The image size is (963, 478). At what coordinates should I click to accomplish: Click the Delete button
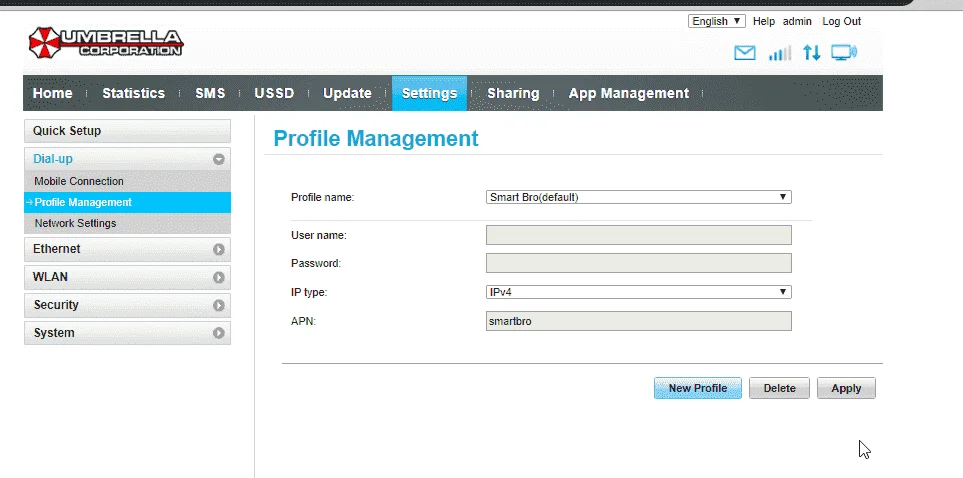779,388
